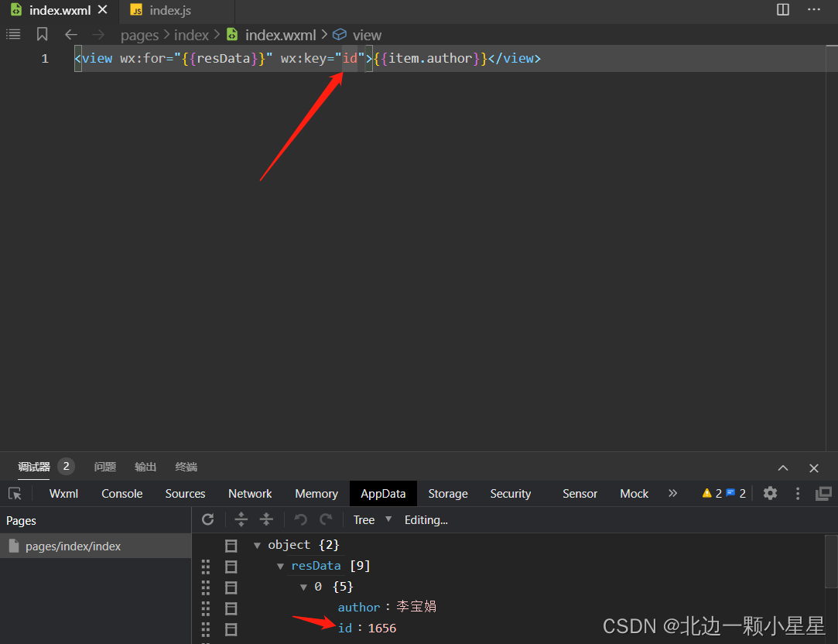Switch to the Console devtools tab
This screenshot has height=644, width=838.
pos(121,493)
